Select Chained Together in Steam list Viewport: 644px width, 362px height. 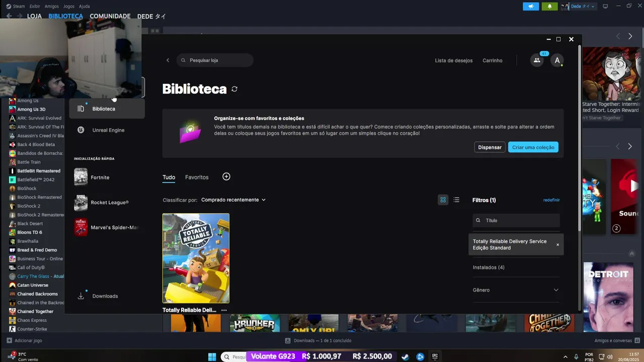point(35,311)
